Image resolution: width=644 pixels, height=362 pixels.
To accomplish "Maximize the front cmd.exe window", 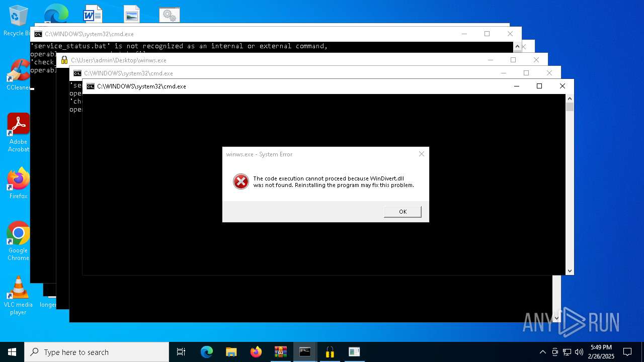I will [539, 86].
